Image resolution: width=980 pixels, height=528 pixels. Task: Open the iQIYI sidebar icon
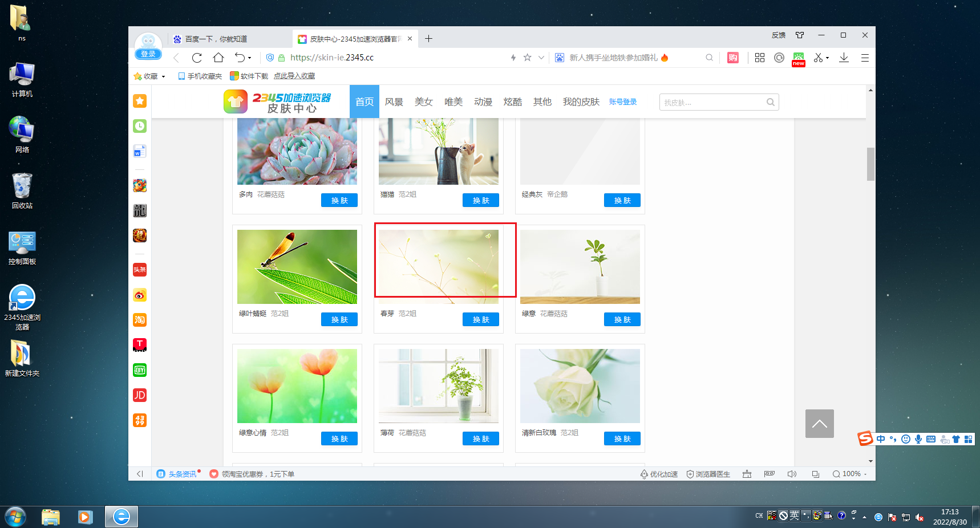(140, 370)
